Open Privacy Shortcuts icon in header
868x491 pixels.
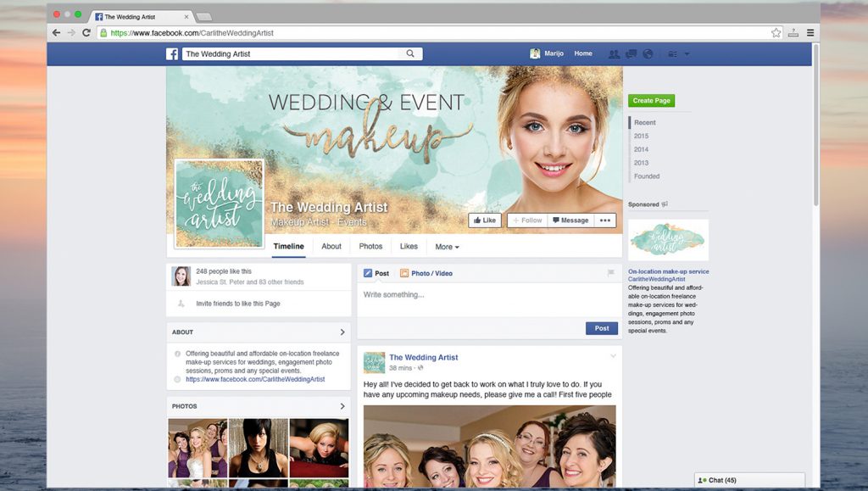672,53
